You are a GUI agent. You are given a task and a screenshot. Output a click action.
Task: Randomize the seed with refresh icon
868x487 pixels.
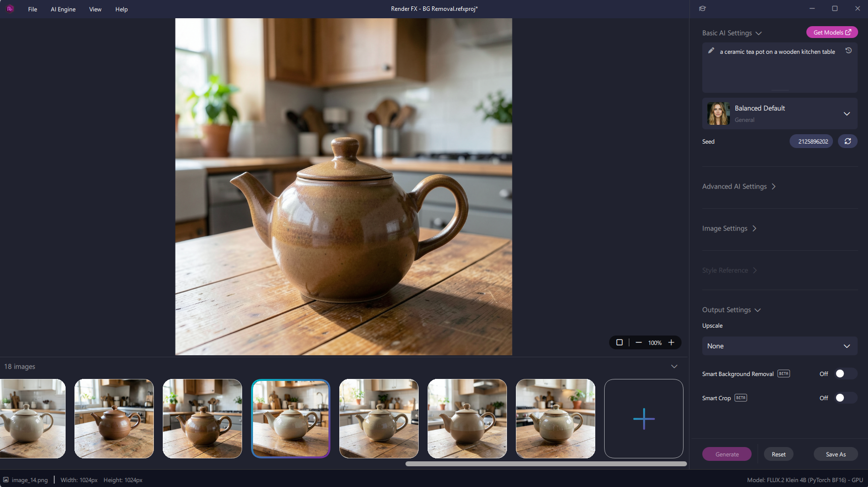[x=848, y=141]
